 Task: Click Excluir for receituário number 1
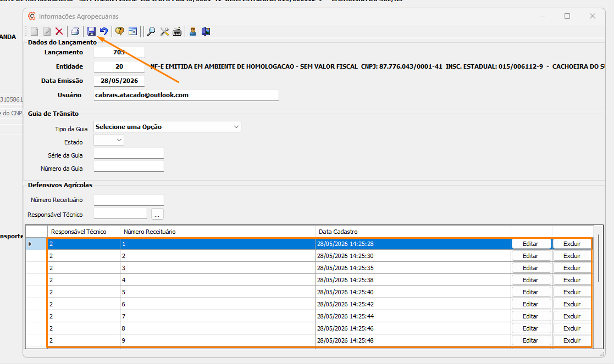(x=572, y=244)
